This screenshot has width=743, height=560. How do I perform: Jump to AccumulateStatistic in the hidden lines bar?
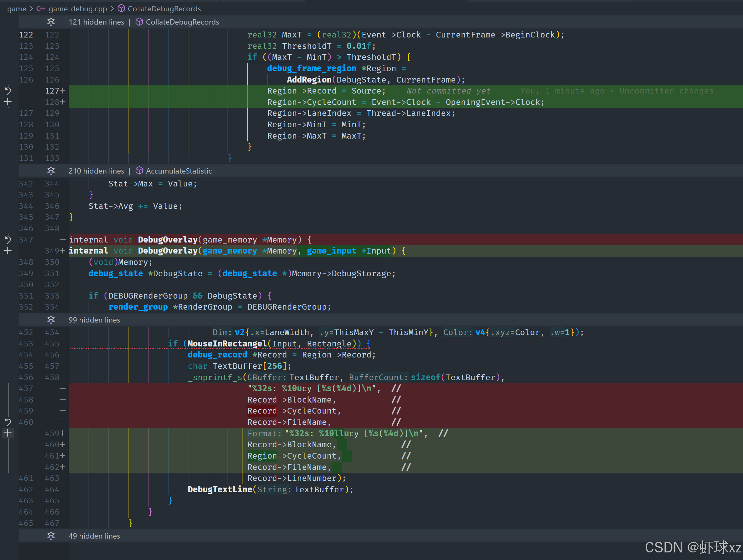point(179,171)
